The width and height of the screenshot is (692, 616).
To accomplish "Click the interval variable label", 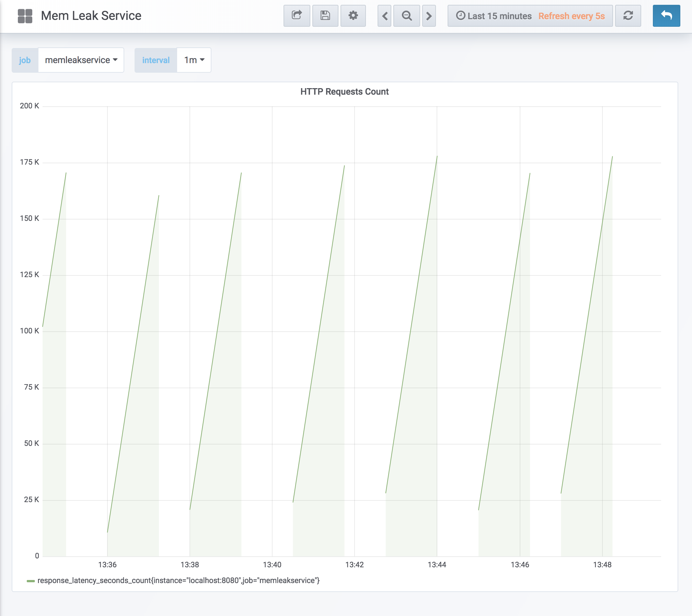I will (156, 60).
